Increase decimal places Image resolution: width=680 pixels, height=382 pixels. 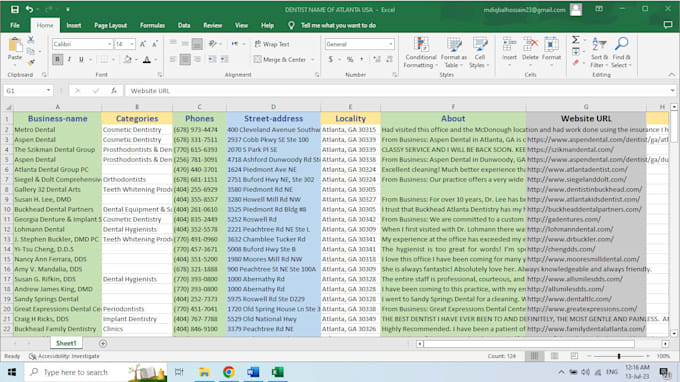pos(376,59)
